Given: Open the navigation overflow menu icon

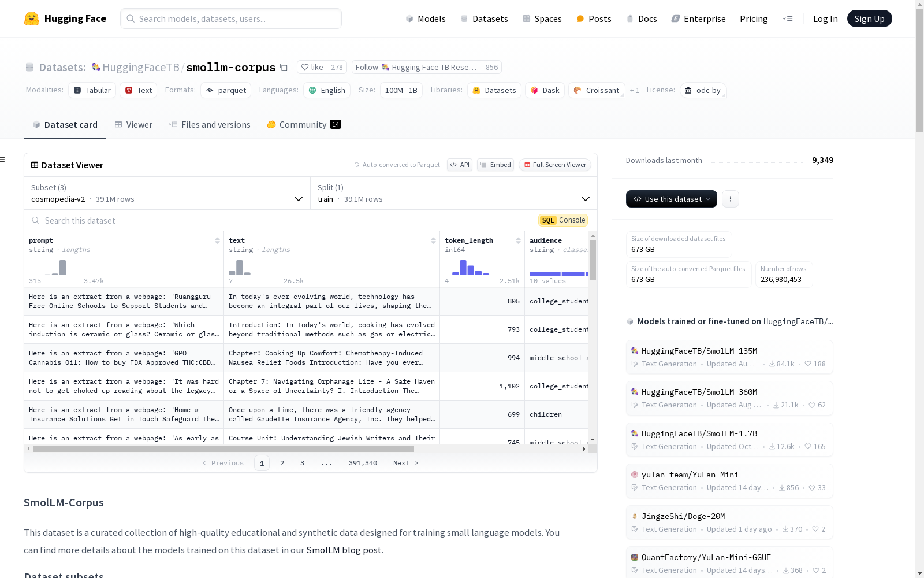Looking at the screenshot, I should pyautogui.click(x=787, y=18).
